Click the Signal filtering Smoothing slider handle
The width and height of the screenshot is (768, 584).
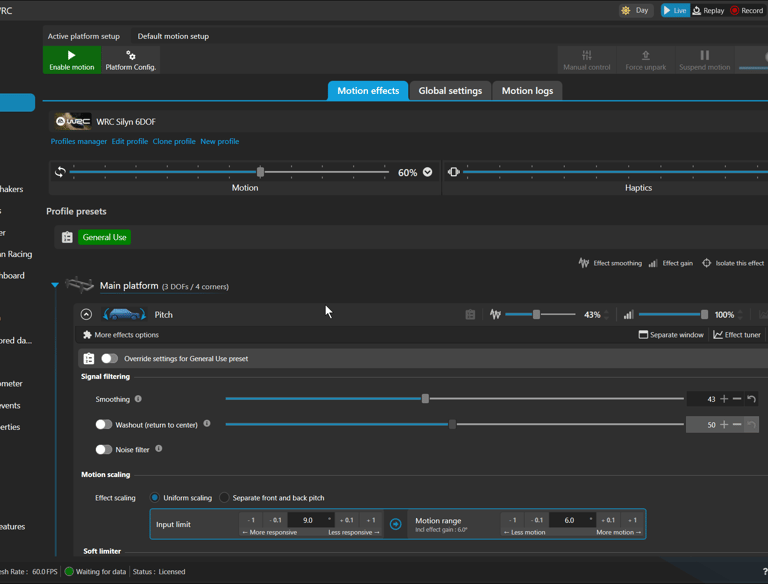[425, 399]
